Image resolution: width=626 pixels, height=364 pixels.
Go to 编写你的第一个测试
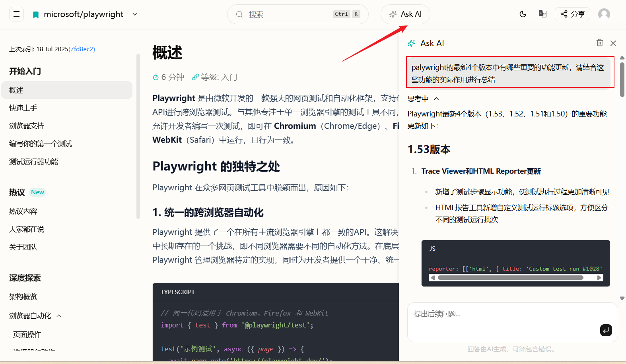[41, 144]
